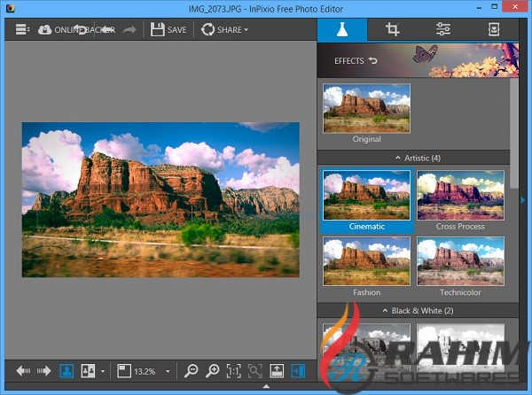Collapse right panel via side arrow

522,200
